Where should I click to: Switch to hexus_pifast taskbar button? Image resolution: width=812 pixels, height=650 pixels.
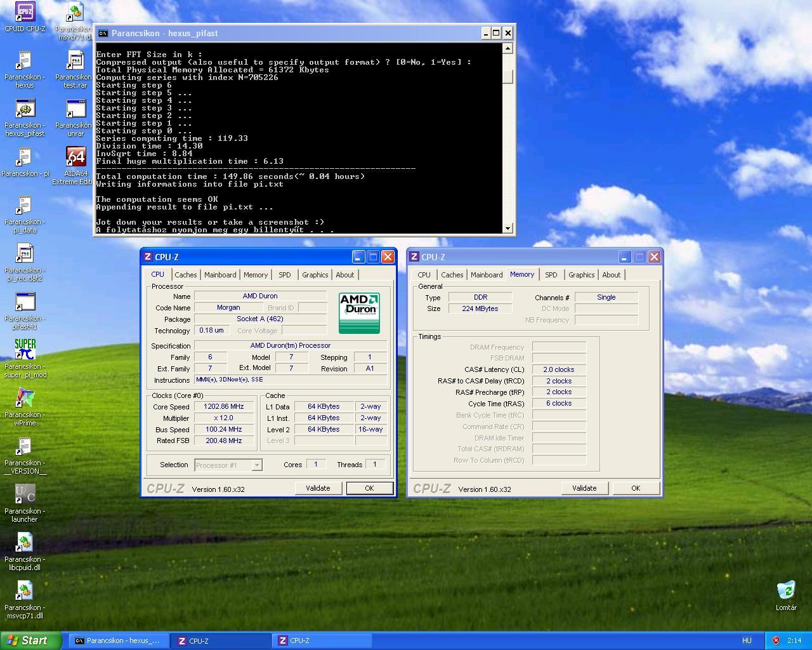[x=118, y=640]
